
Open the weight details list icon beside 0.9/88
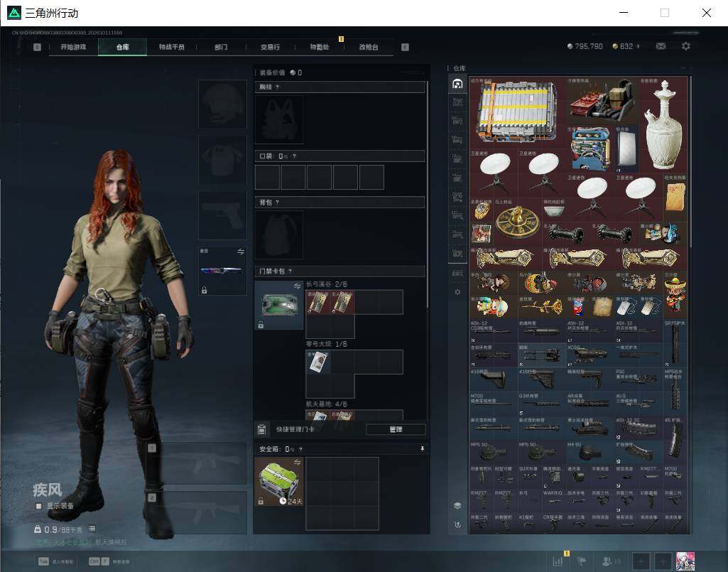click(x=92, y=529)
